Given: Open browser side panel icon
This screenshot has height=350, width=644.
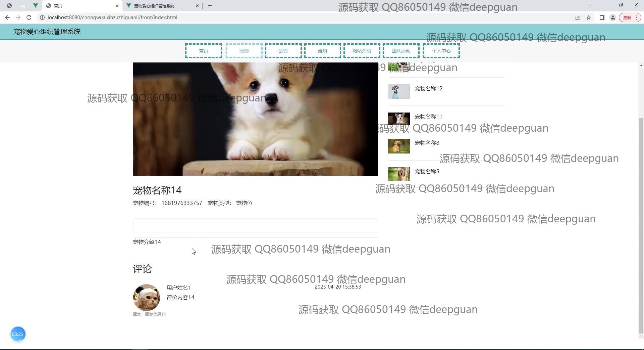Looking at the screenshot, I should pos(602,17).
